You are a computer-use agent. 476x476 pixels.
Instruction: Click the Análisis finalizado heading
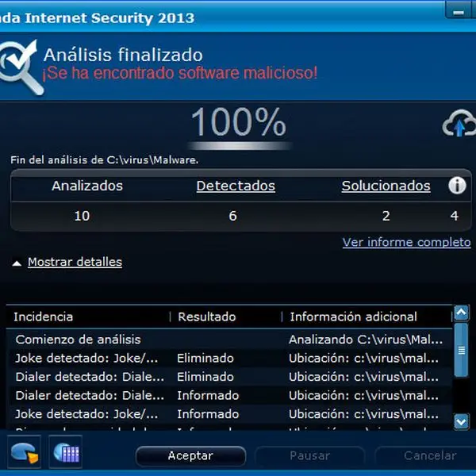pyautogui.click(x=123, y=55)
